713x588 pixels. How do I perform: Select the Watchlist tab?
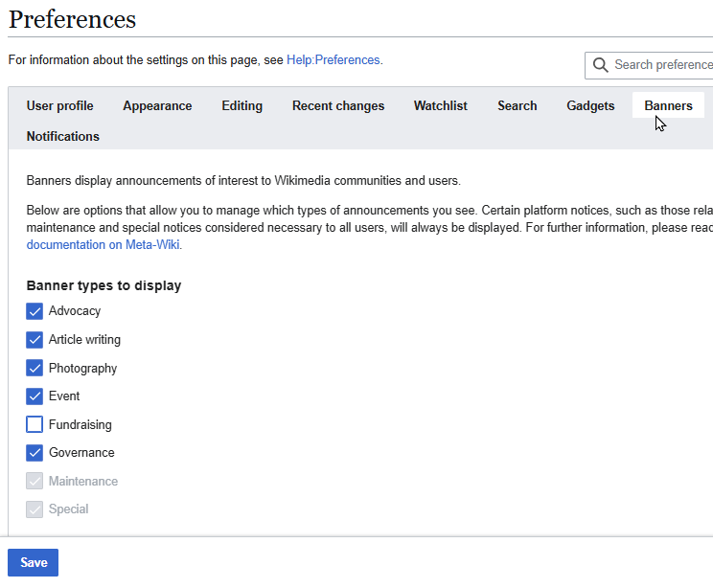pos(441,106)
